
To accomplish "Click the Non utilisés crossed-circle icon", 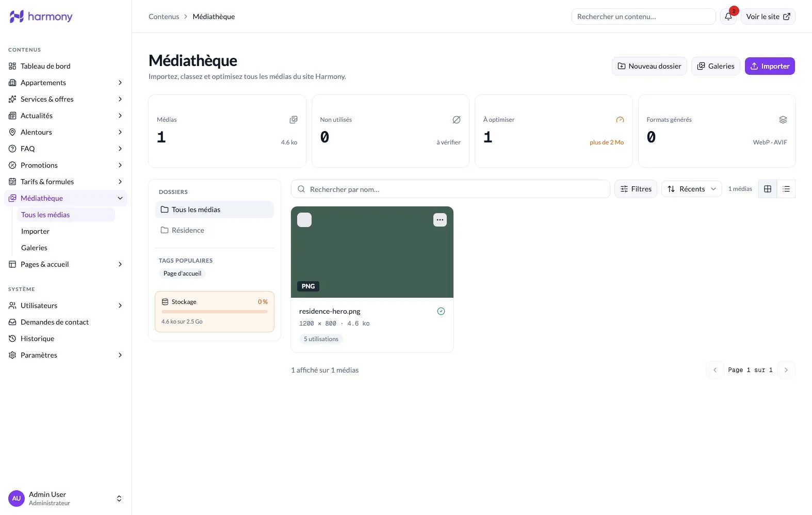I will pos(457,120).
